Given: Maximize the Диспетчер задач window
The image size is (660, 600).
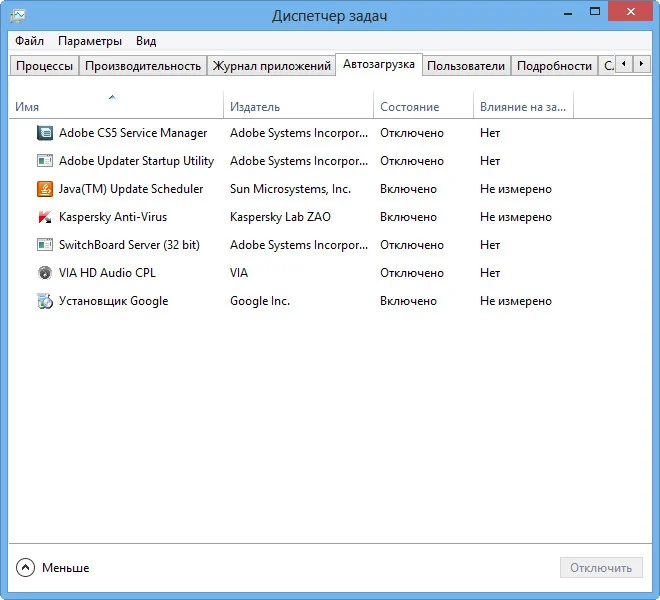Looking at the screenshot, I should (x=595, y=12).
